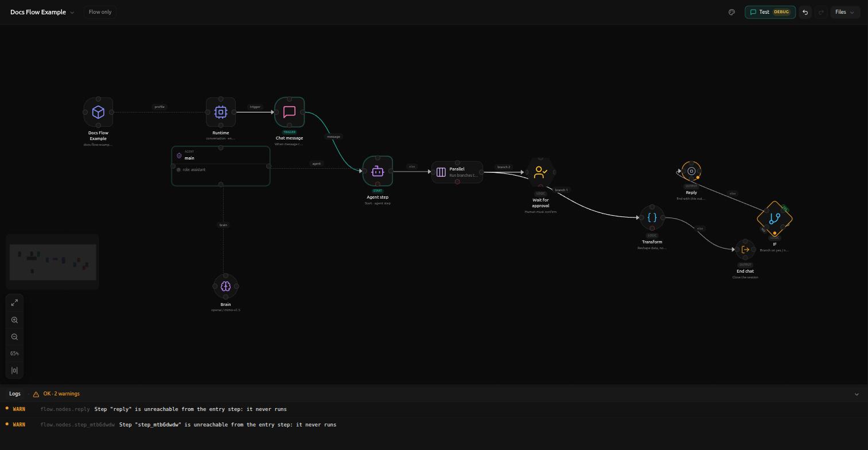Toggle the Flow only view
The image size is (868, 450).
click(x=100, y=12)
